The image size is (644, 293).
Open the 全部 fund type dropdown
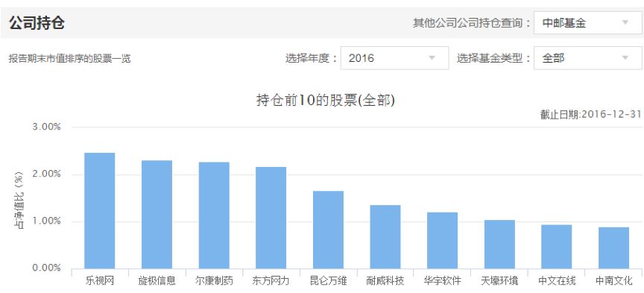588,58
